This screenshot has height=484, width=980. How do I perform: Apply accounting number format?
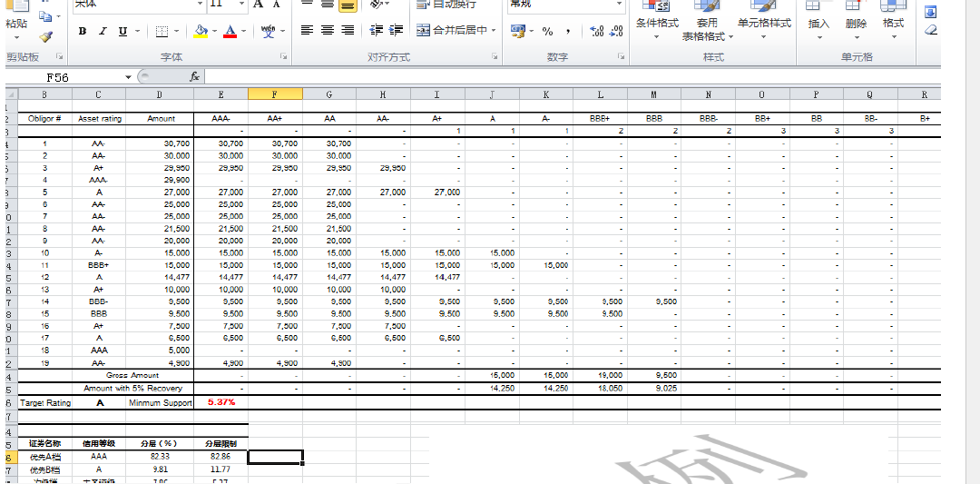[517, 31]
